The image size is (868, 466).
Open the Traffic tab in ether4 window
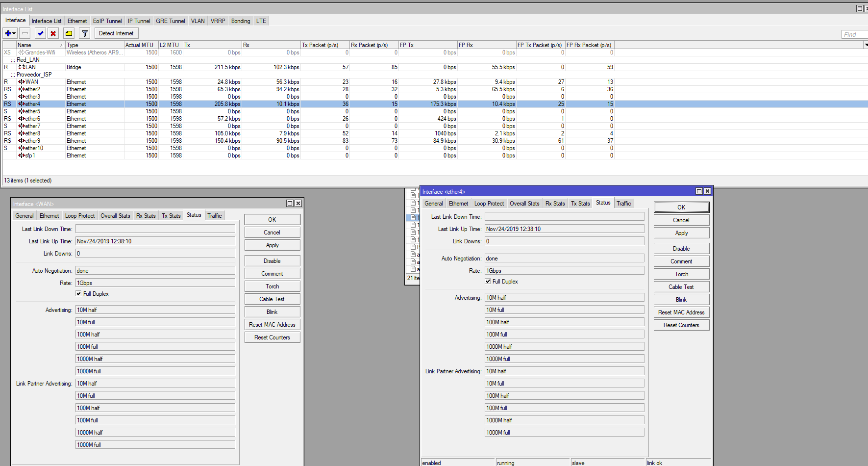pos(623,204)
